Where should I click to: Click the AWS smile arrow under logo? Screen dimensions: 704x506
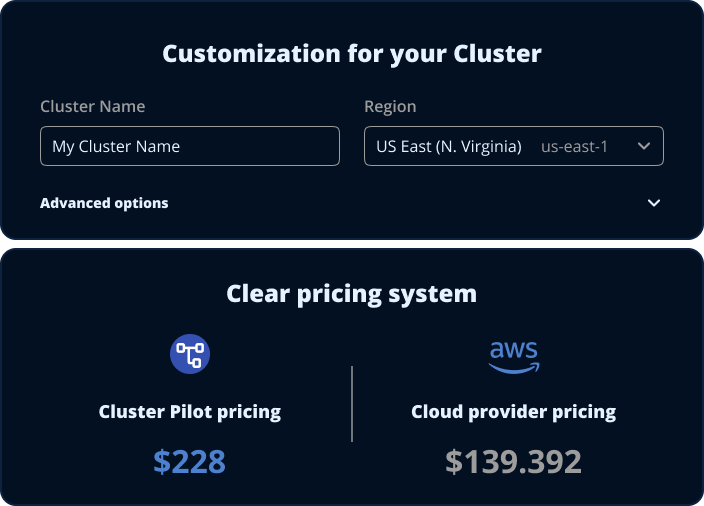coord(514,367)
